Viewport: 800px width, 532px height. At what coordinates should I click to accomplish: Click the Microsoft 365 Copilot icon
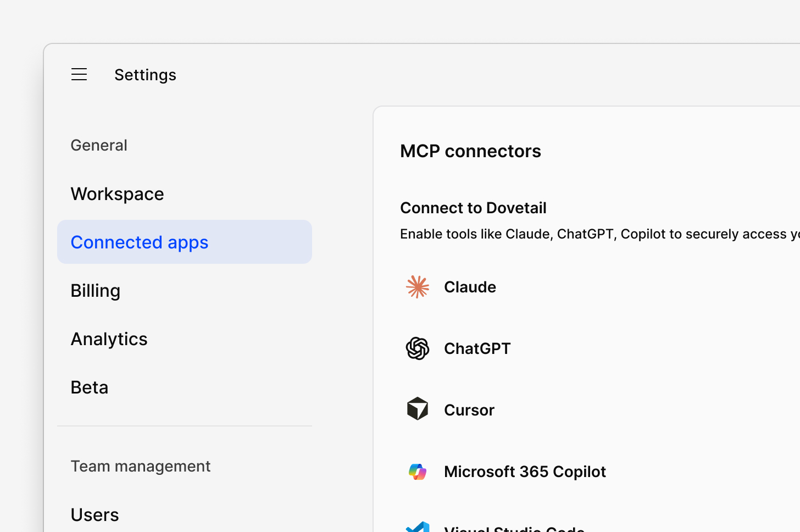click(x=418, y=472)
